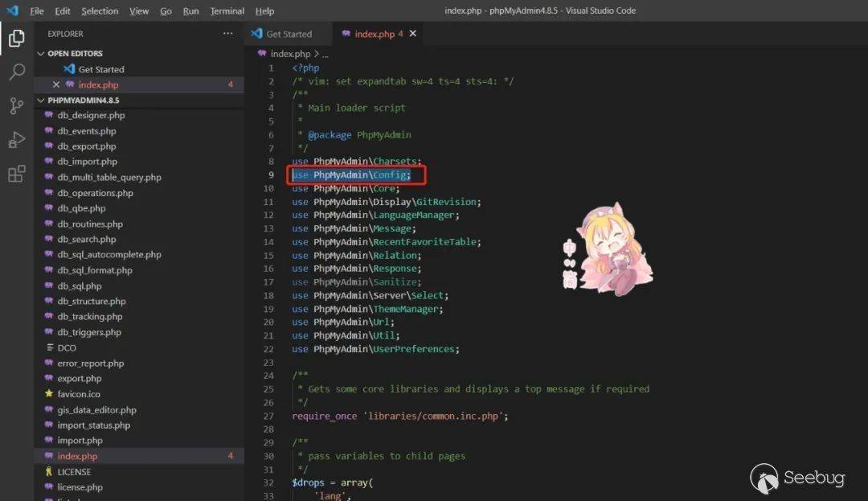
Task: Open favicon.ico in the explorer
Action: [79, 394]
